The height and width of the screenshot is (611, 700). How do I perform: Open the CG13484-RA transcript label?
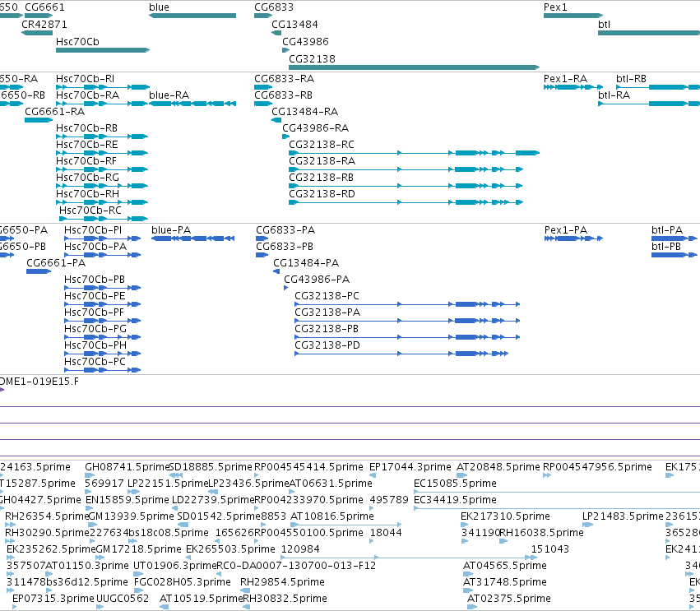point(305,112)
